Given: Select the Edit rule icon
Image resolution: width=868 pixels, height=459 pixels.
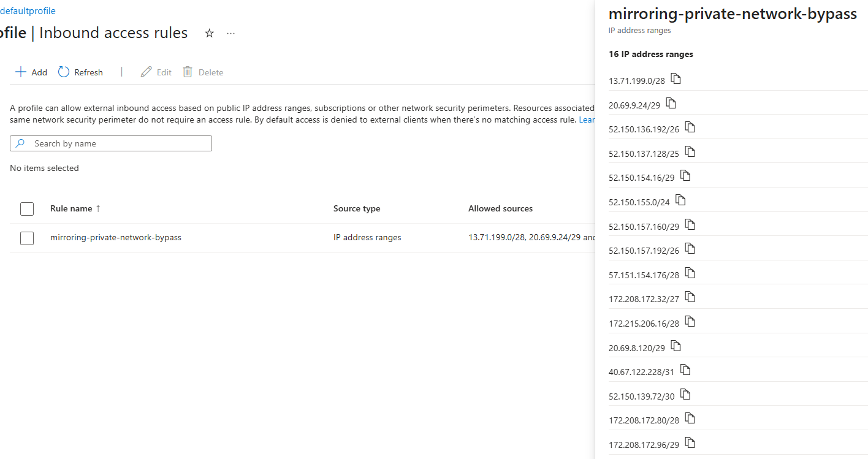Looking at the screenshot, I should (x=156, y=72).
